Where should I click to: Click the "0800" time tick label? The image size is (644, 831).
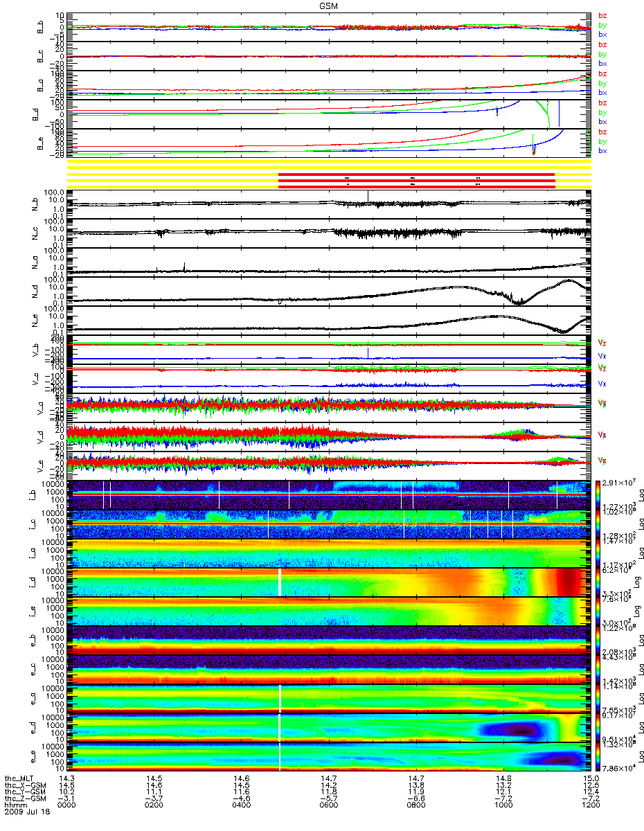[x=416, y=806]
